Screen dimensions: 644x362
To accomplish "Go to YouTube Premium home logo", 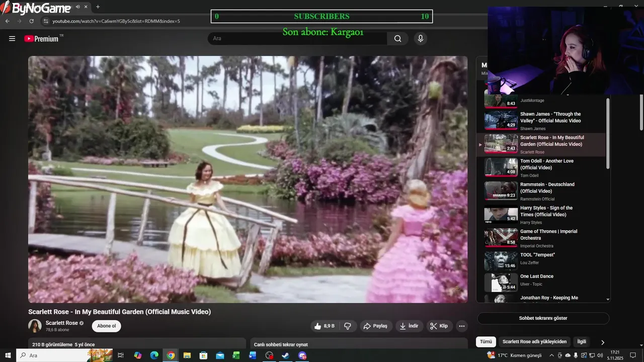I will 42,39.
